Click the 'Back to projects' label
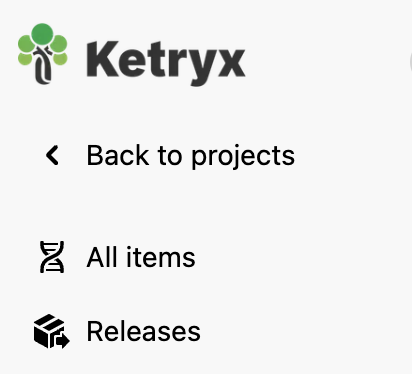The image size is (412, 374). (x=191, y=156)
